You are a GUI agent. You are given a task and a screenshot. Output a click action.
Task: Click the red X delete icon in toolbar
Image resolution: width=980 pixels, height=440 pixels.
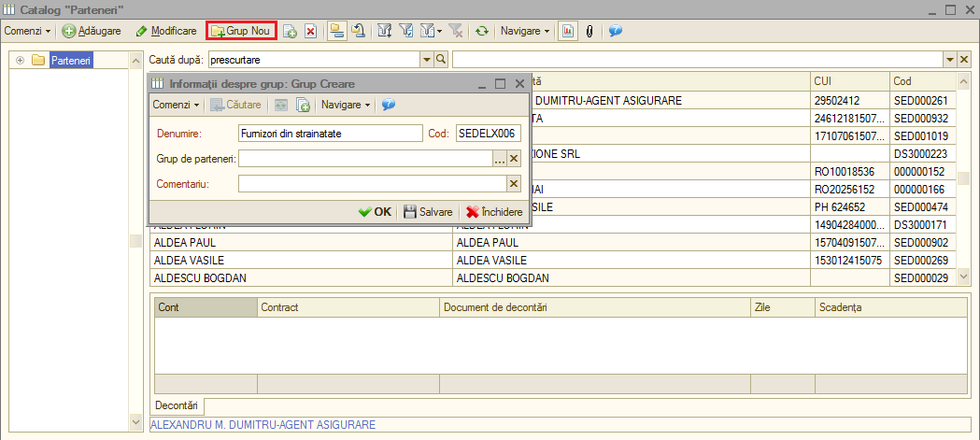click(x=310, y=31)
